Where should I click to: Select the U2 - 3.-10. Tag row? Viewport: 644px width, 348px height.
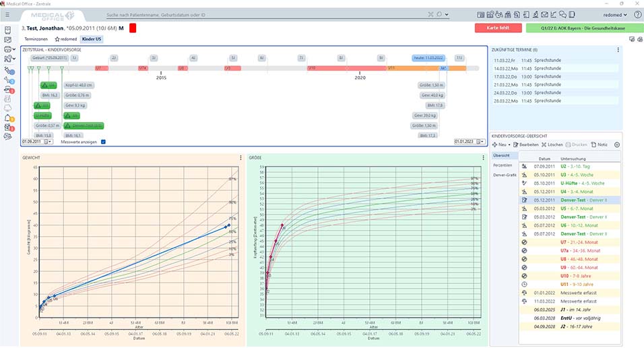(x=570, y=167)
